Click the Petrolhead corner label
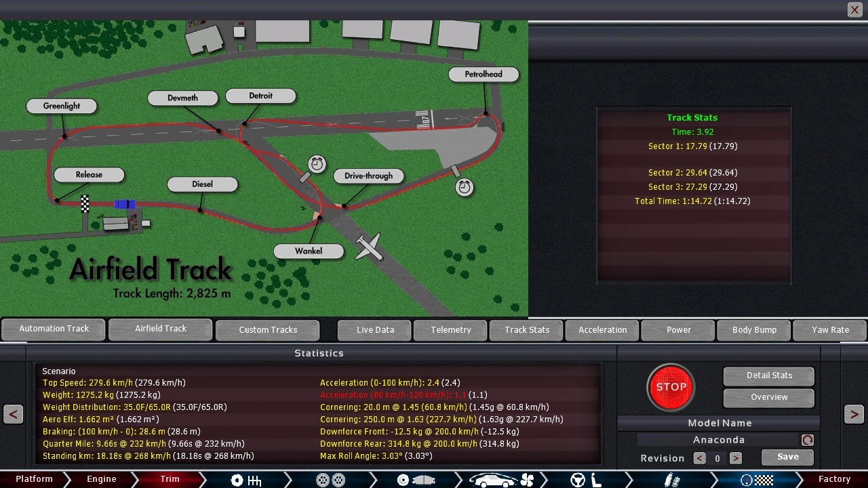Image resolution: width=868 pixels, height=488 pixels. [484, 75]
